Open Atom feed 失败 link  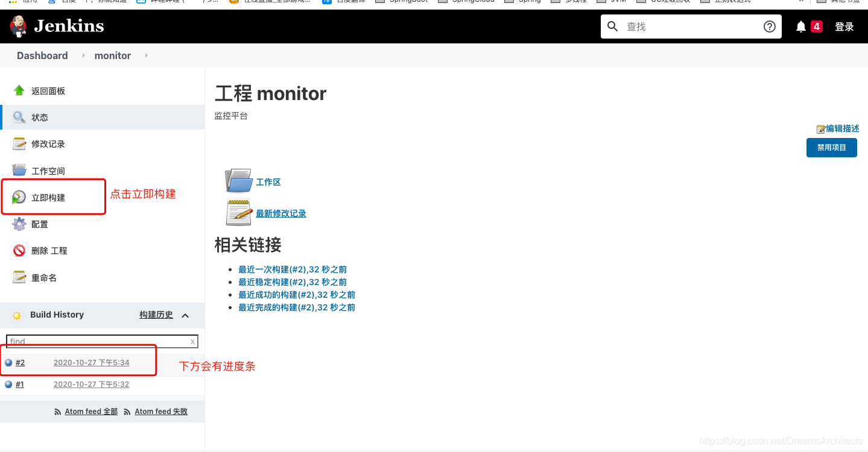tap(161, 412)
